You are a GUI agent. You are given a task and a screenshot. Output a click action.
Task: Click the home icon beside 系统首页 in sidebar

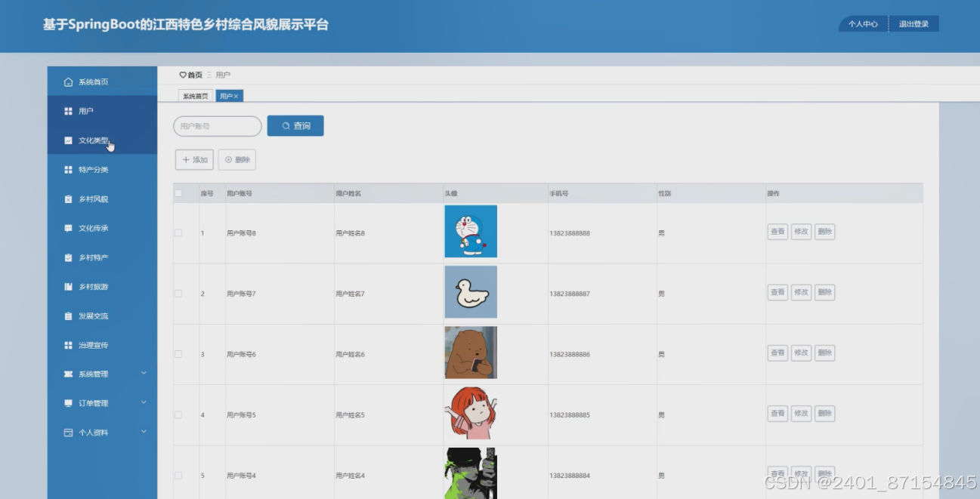pyautogui.click(x=68, y=82)
